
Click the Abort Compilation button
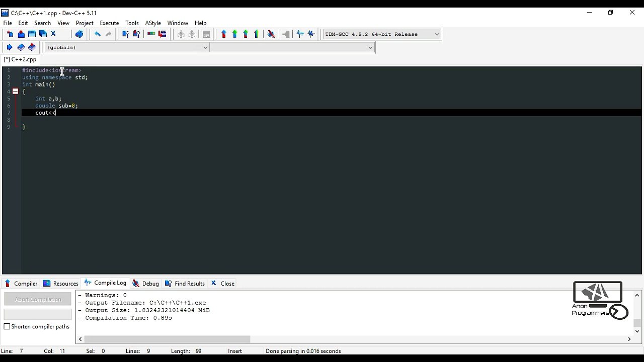(x=38, y=299)
